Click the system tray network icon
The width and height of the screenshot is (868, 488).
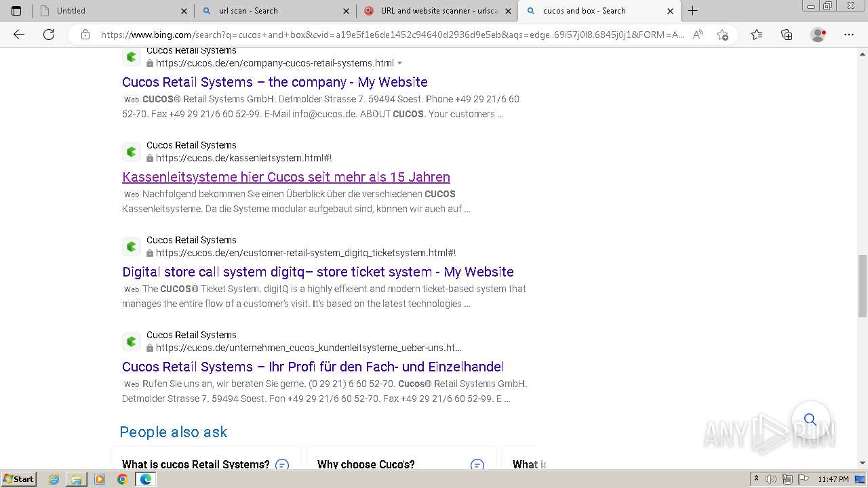pyautogui.click(x=787, y=479)
